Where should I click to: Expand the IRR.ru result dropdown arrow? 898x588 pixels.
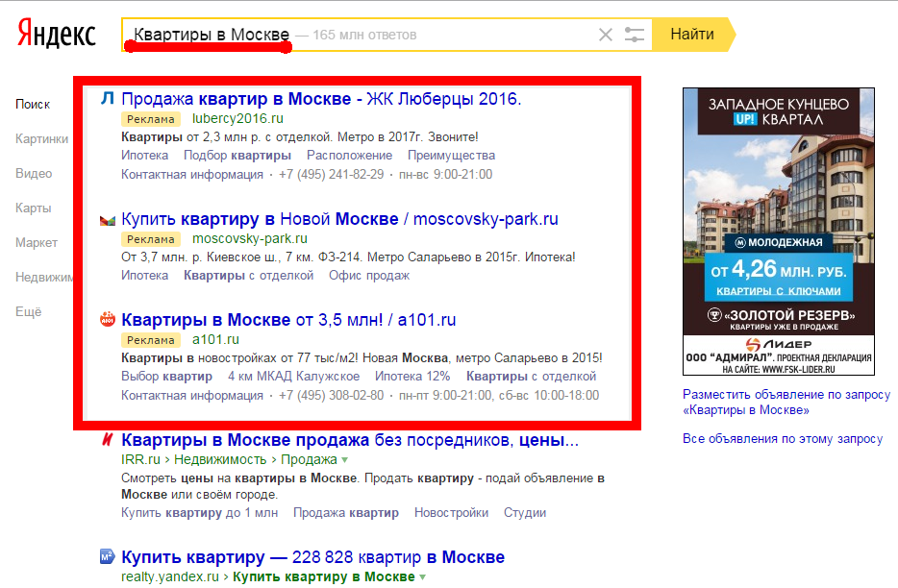coord(345,460)
